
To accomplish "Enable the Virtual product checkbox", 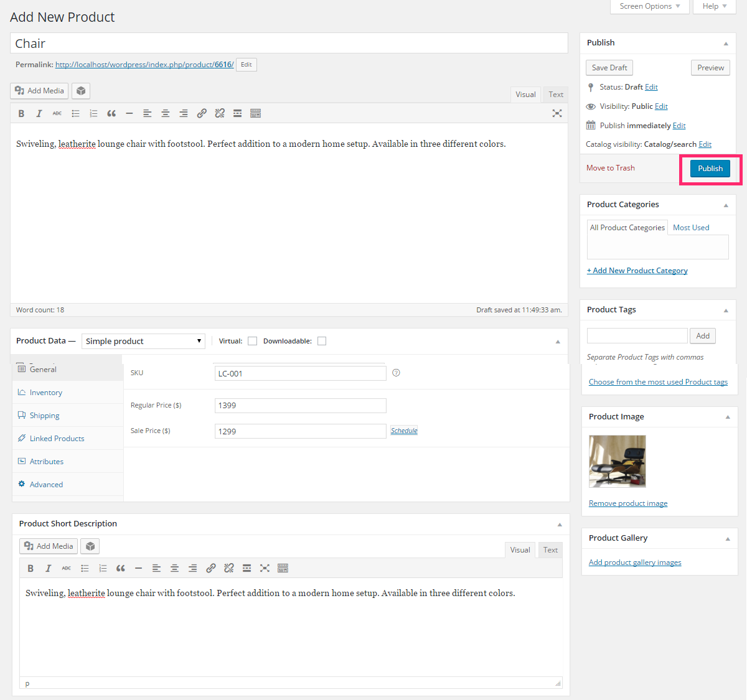I will tap(252, 340).
